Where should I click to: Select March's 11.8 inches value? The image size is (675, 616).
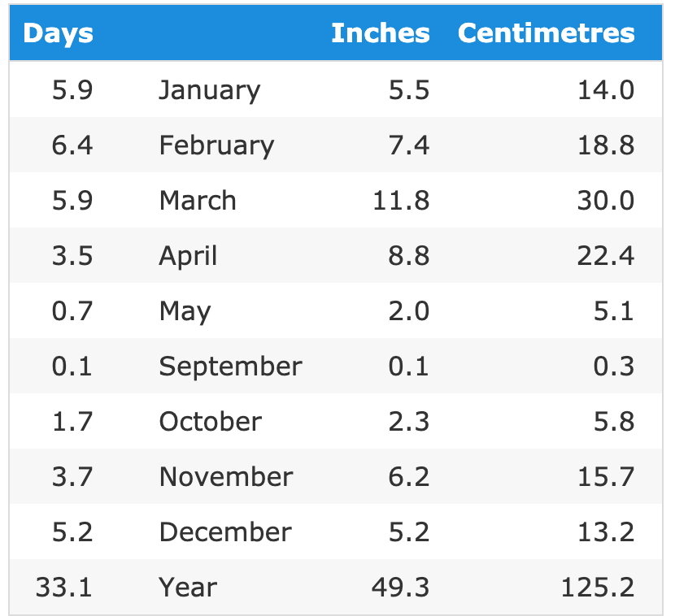click(x=401, y=200)
